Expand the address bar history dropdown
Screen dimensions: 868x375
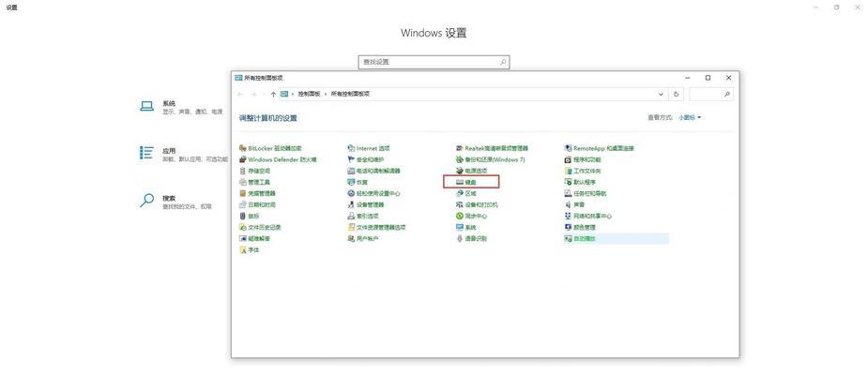[x=661, y=95]
